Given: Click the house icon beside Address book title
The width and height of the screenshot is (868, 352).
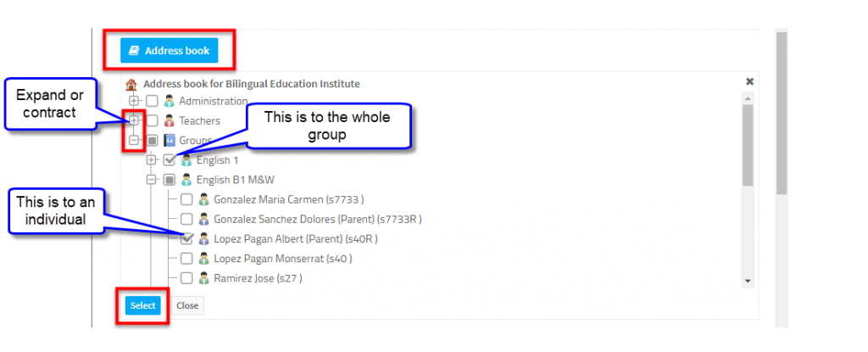Looking at the screenshot, I should [131, 84].
